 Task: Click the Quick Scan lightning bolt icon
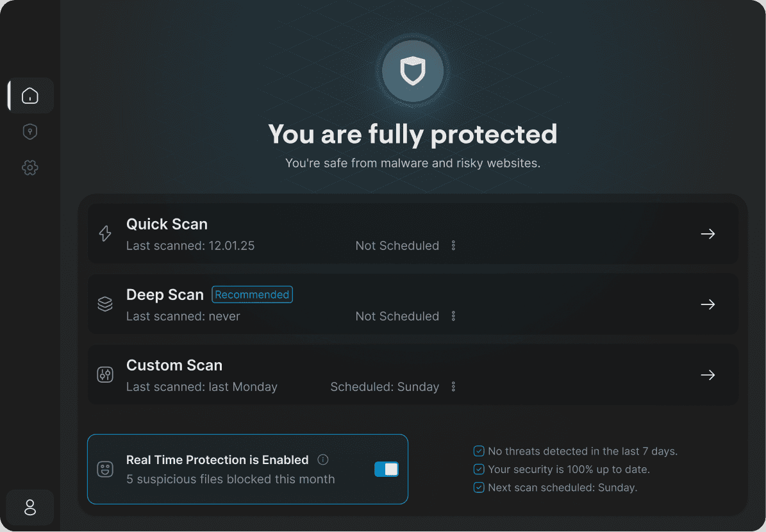pos(105,234)
